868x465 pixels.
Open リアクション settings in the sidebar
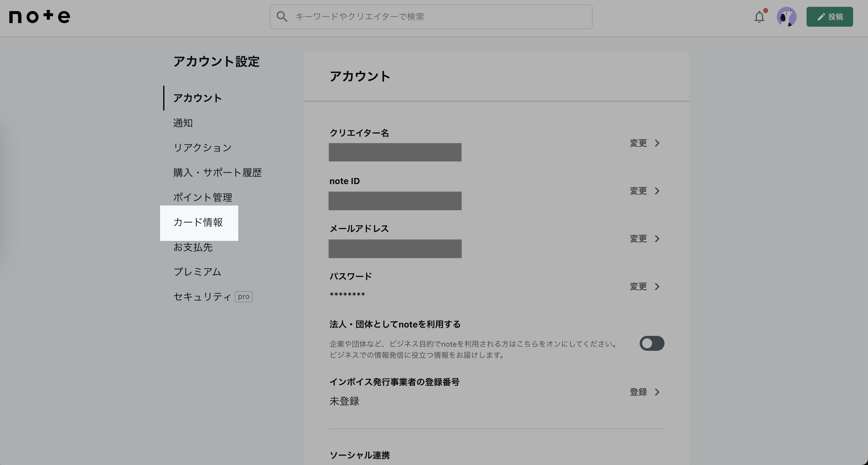203,148
